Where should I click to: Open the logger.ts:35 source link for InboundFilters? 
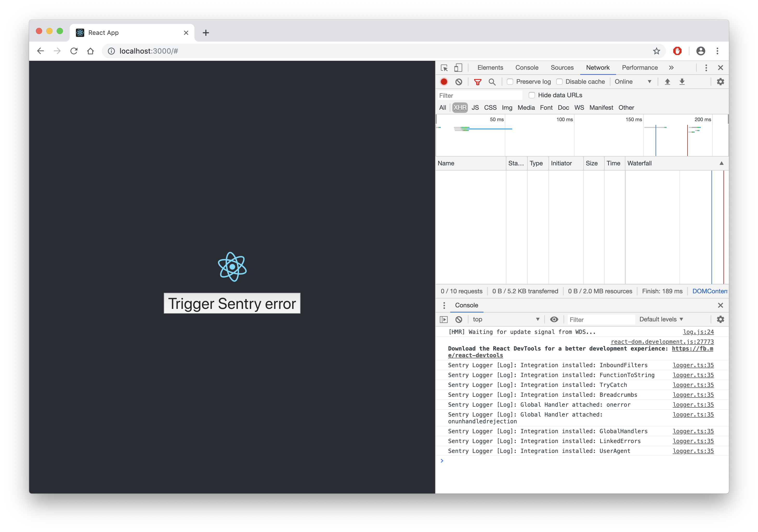693,365
